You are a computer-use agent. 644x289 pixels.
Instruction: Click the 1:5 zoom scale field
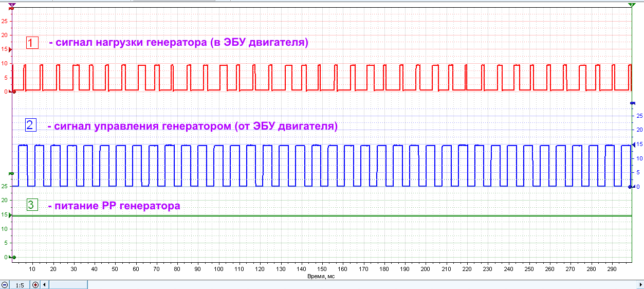[20, 285]
